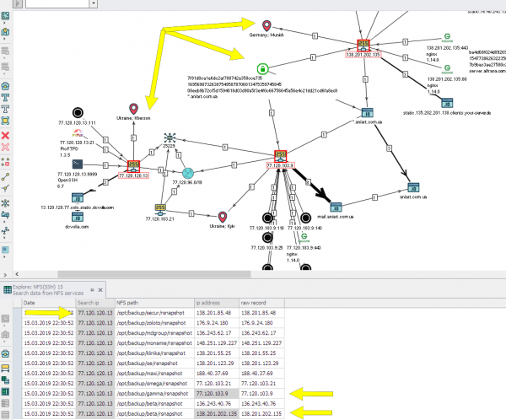Click the red X delete icon in left toolbar

7,135
